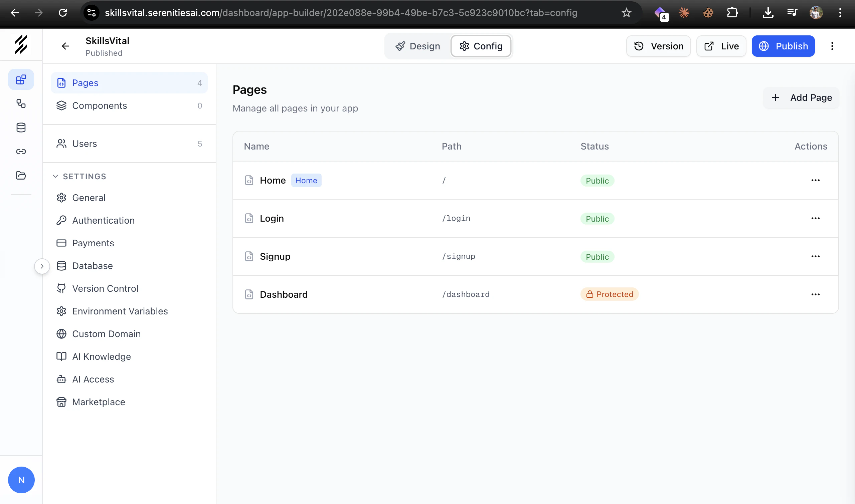Click the workflow nodes icon in left rail
This screenshot has height=504, width=855.
click(21, 103)
